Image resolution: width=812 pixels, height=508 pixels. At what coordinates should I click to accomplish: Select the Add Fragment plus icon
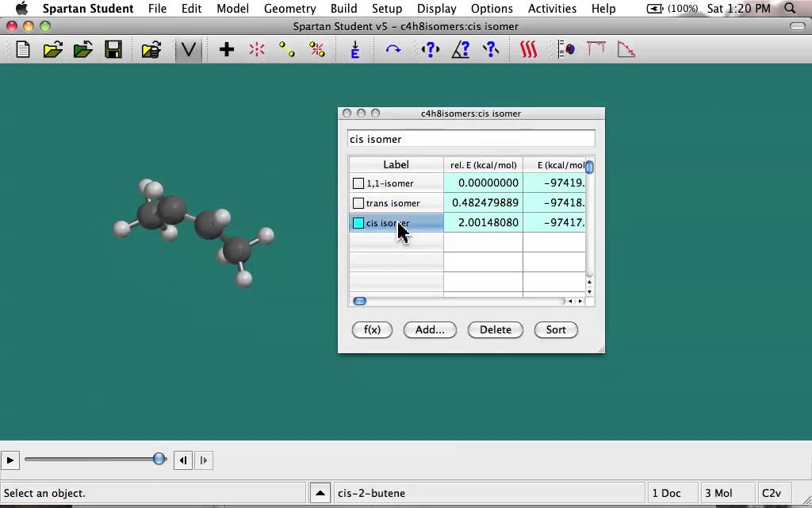(226, 50)
